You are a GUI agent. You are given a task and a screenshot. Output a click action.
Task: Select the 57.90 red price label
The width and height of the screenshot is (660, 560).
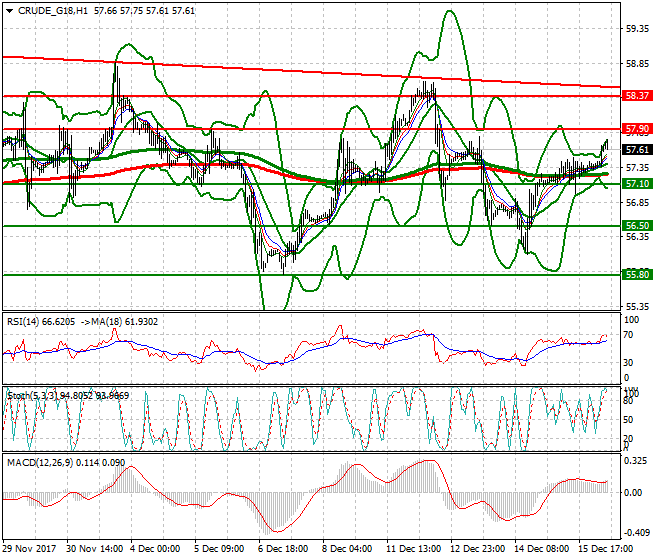637,129
